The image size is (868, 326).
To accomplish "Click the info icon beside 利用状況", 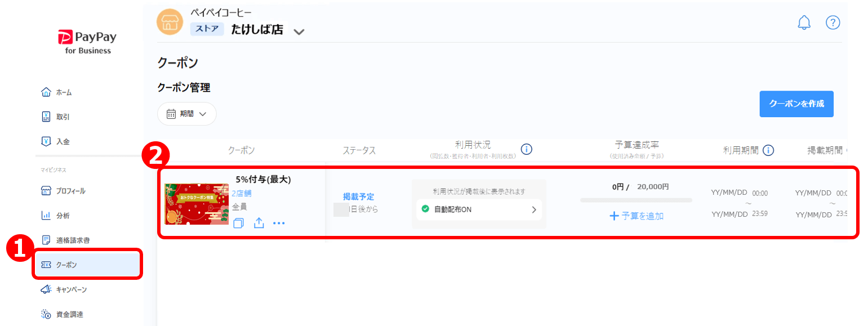I will coord(526,149).
